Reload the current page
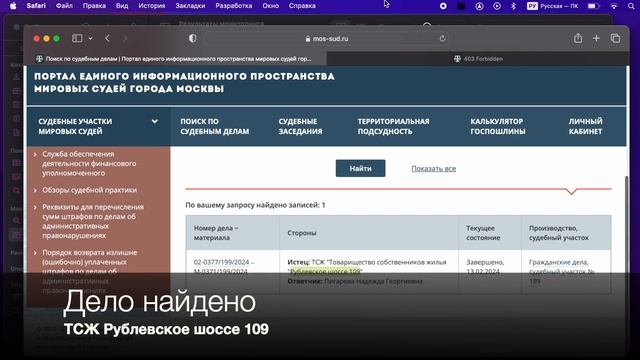Viewport: 640px width, 360px height. click(442, 38)
